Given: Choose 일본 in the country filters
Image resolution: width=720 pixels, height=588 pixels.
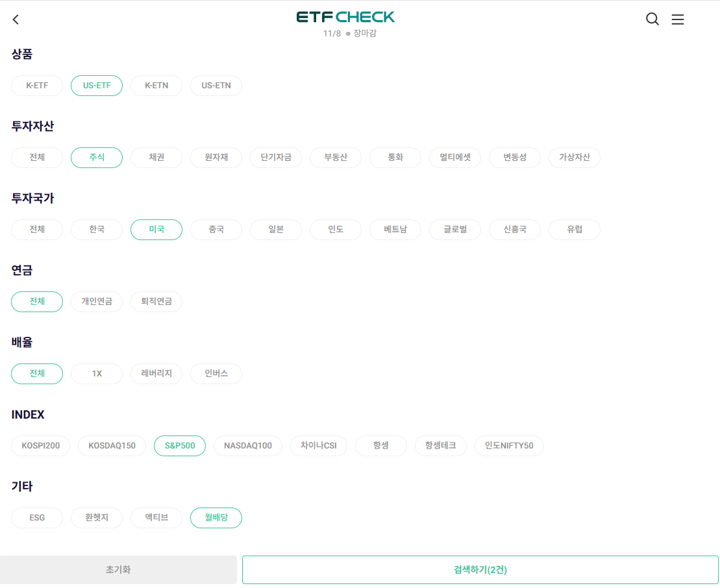Looking at the screenshot, I should click(x=275, y=229).
